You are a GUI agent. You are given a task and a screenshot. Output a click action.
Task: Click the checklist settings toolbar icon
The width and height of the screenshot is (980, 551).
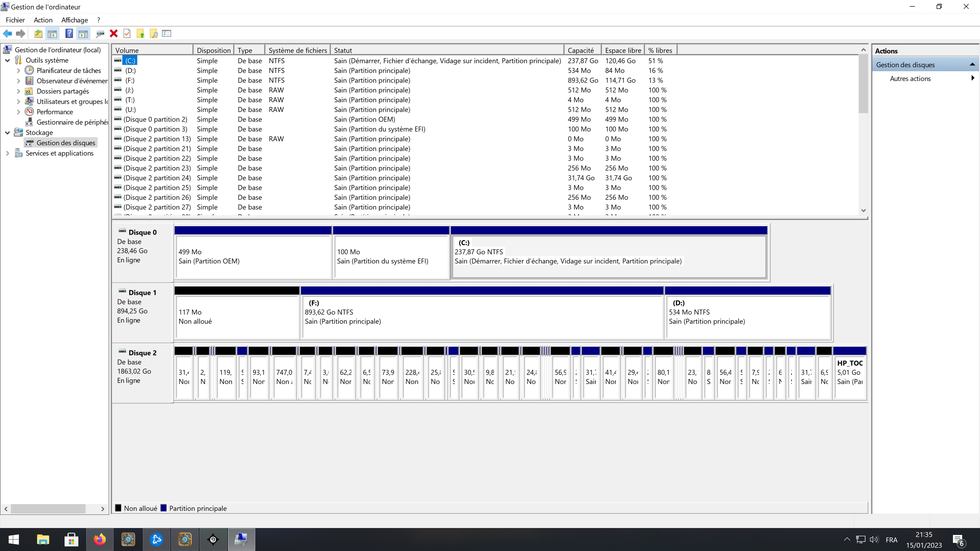(167, 33)
